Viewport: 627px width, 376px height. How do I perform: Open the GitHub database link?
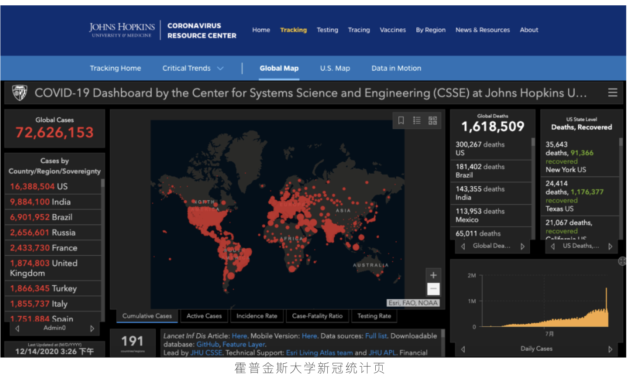click(208, 344)
